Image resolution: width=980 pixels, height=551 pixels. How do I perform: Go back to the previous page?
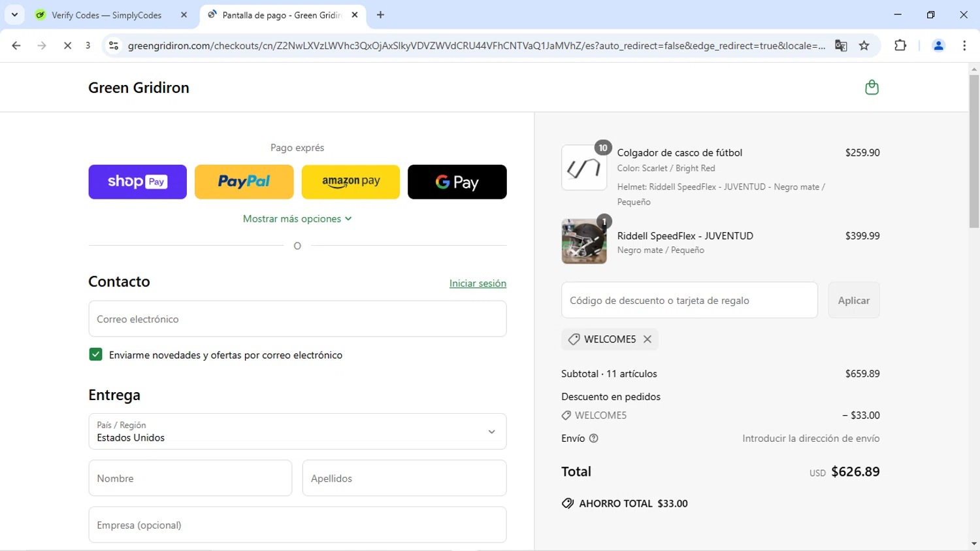point(16,46)
